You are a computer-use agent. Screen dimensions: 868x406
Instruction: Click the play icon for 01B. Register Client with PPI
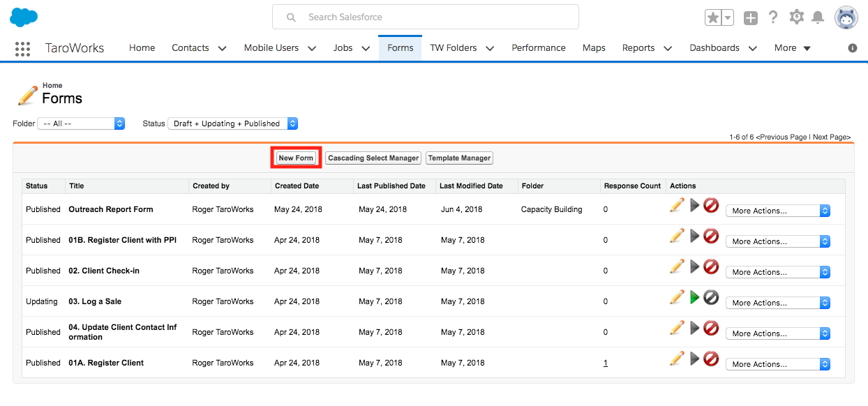click(x=694, y=236)
